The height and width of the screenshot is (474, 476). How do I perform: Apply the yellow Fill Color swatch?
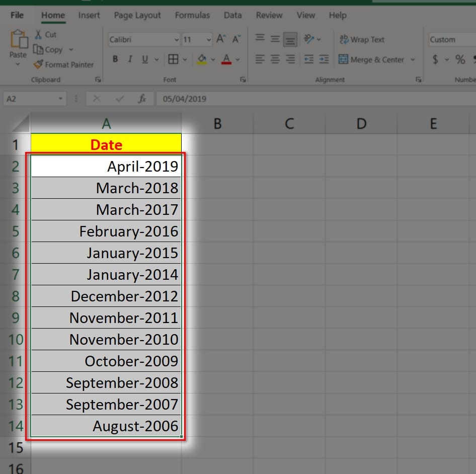202,59
